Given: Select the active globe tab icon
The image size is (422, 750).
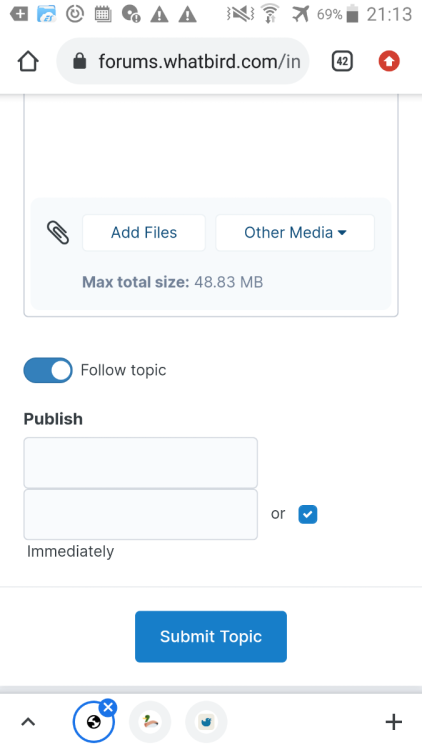Looking at the screenshot, I should (x=94, y=722).
